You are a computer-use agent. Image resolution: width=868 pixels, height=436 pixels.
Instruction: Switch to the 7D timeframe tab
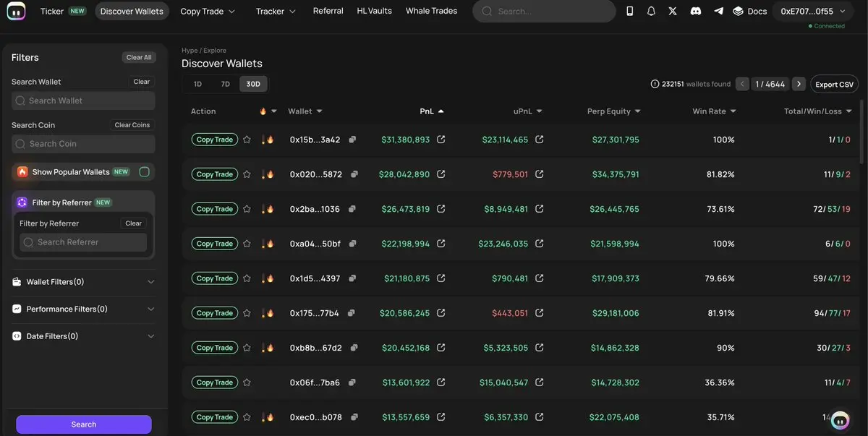(x=225, y=84)
